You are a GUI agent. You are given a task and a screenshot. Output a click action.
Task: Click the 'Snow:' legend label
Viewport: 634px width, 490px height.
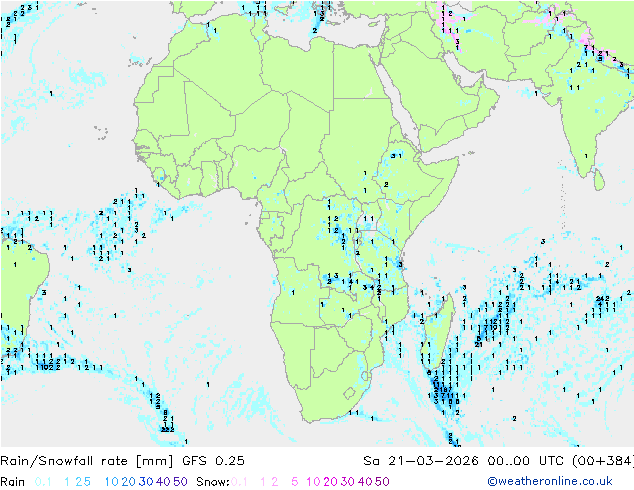coord(213,482)
